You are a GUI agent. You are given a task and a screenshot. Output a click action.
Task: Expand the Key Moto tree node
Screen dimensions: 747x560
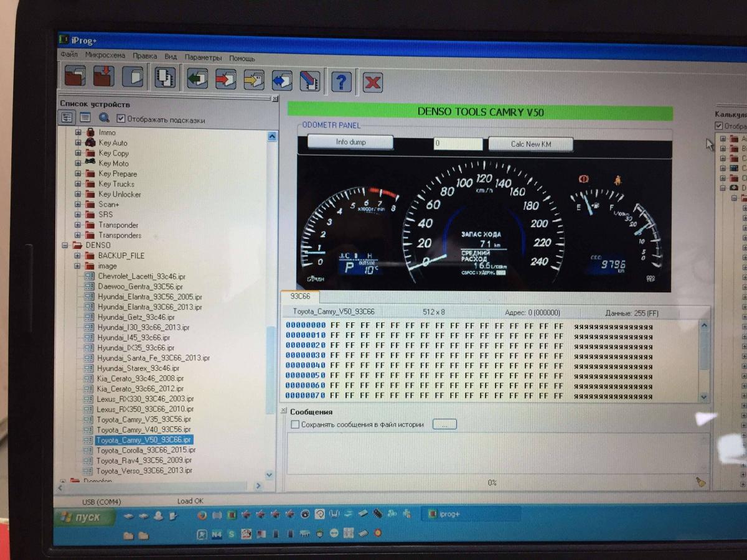tap(78, 163)
